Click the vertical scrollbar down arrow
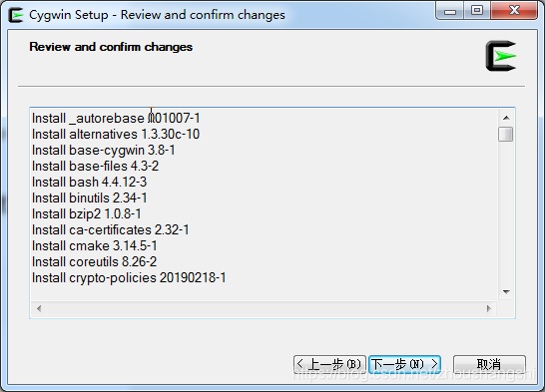Image resolution: width=545 pixels, height=392 pixels. tap(506, 291)
